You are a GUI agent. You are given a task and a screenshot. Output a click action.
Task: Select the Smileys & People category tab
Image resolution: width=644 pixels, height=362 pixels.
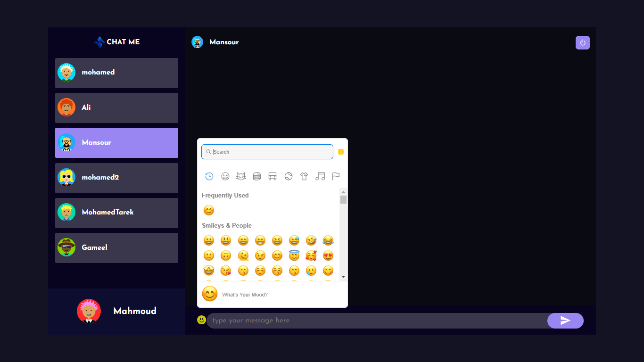[225, 176]
